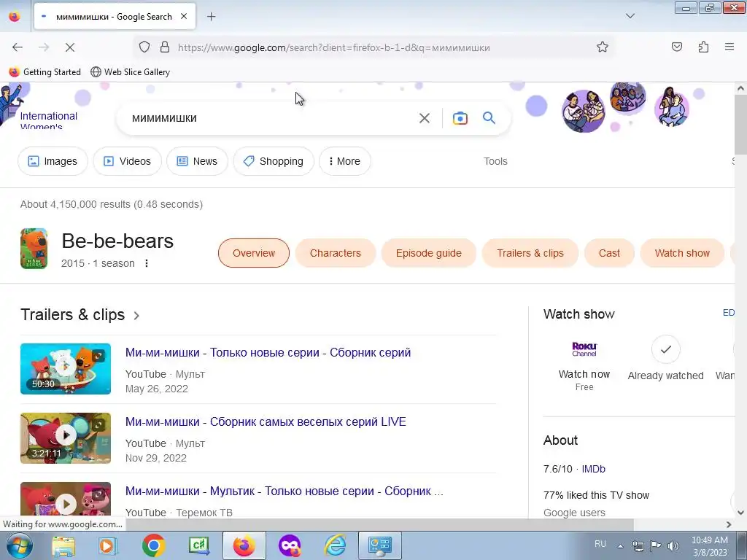Select the Characters chip
This screenshot has height=560, width=747.
click(x=336, y=253)
